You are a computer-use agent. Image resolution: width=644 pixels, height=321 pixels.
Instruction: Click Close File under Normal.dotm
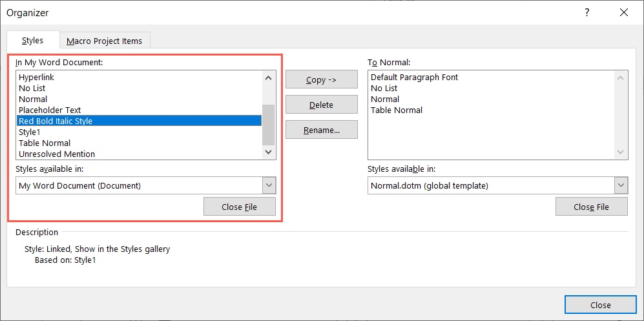click(x=591, y=207)
